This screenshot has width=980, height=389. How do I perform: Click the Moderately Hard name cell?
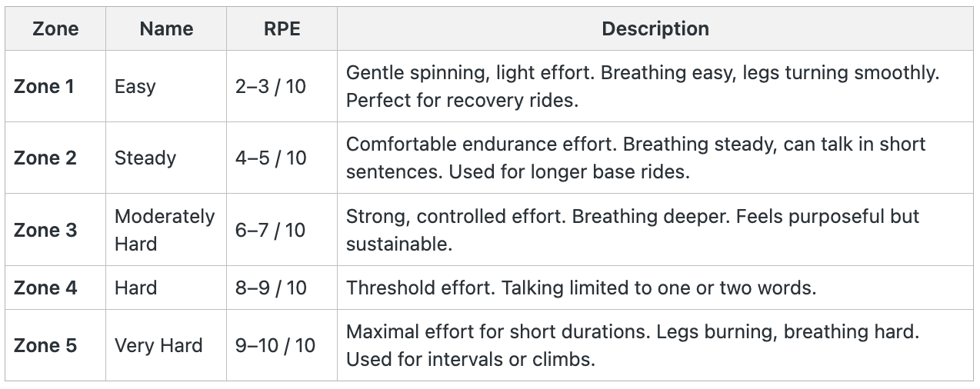[x=164, y=230]
